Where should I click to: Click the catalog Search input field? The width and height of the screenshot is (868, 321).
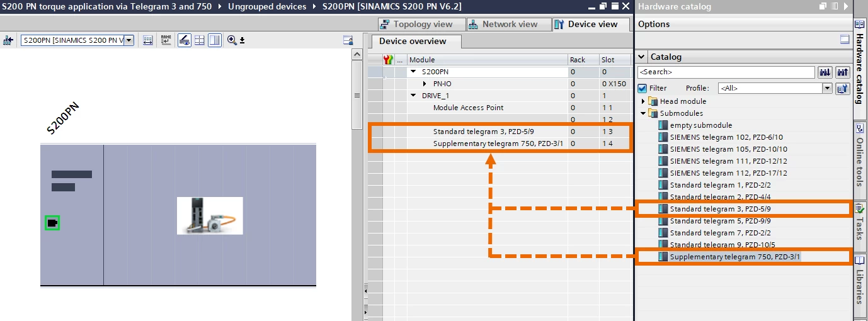click(726, 72)
